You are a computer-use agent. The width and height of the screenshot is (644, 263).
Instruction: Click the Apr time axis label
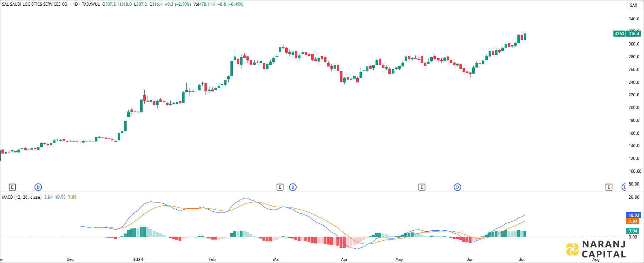344,259
